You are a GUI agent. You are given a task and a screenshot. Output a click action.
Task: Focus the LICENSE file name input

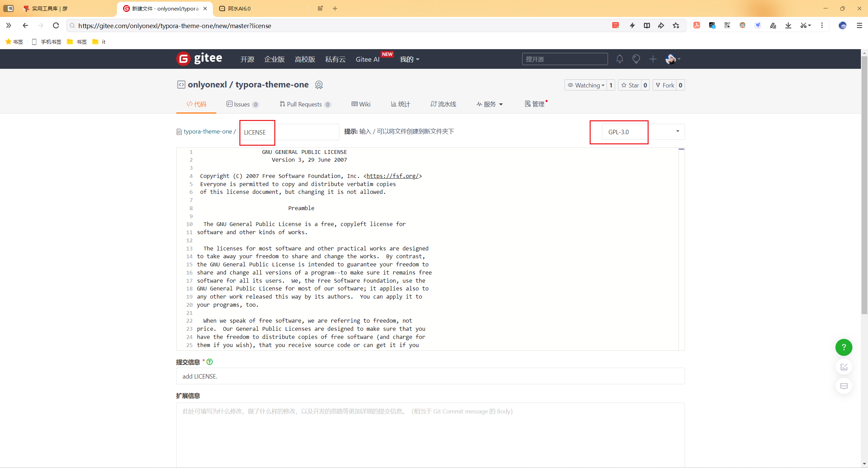[290, 132]
